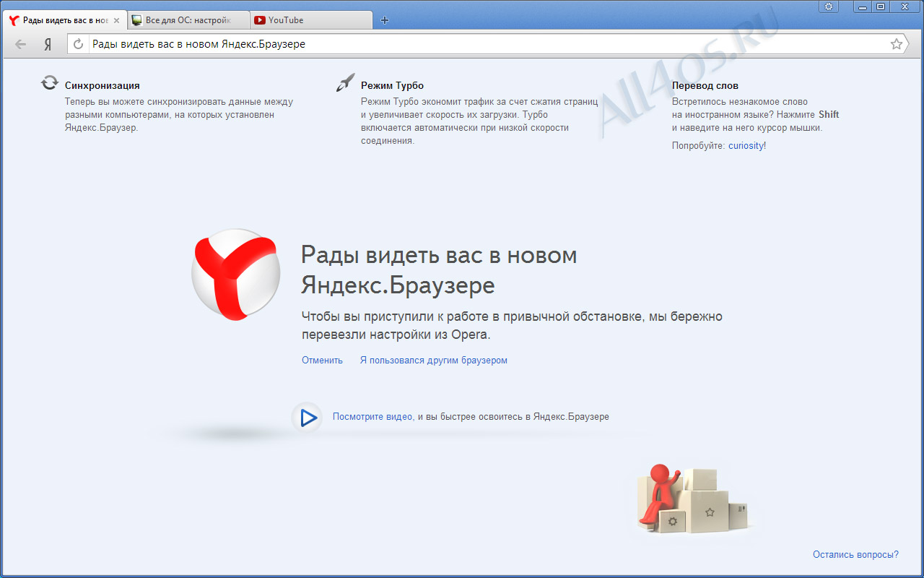
Task: Switch to "Все для ОС: настройк" tab
Action: pos(188,20)
